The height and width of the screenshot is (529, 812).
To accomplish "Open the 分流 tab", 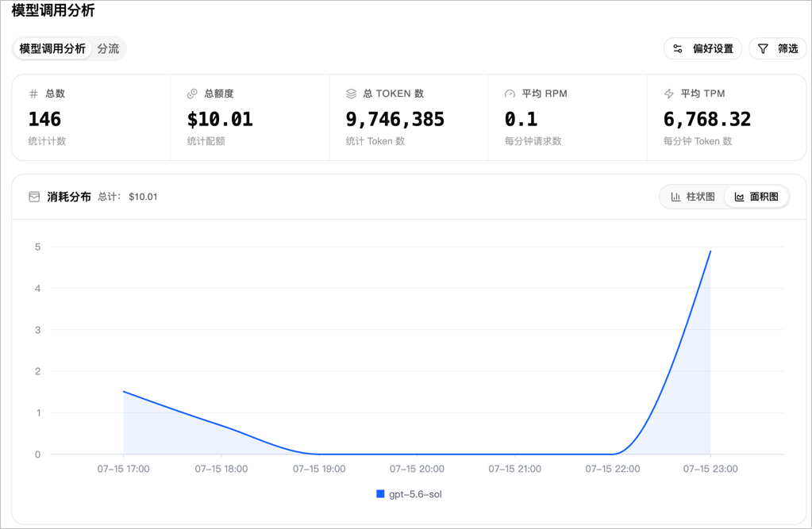I will (108, 48).
